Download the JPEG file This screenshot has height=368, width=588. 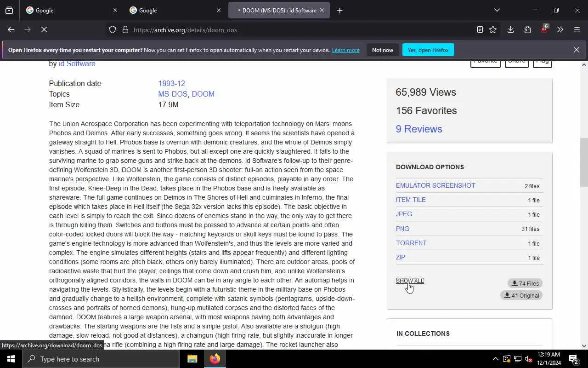coord(404,214)
